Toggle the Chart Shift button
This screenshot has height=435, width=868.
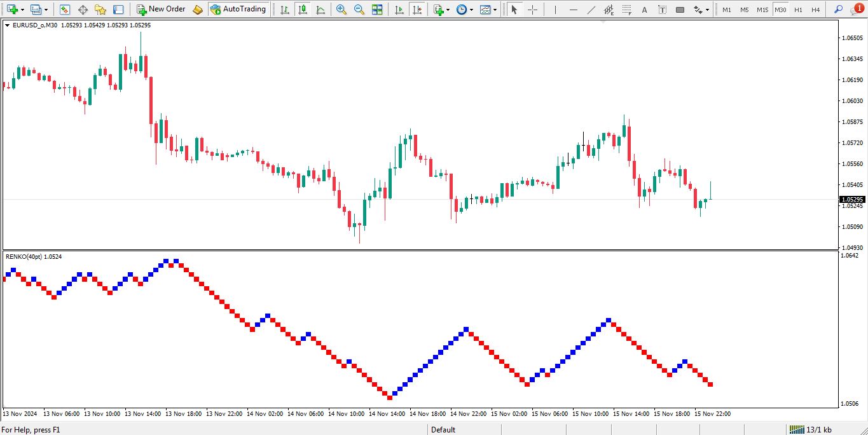point(417,10)
